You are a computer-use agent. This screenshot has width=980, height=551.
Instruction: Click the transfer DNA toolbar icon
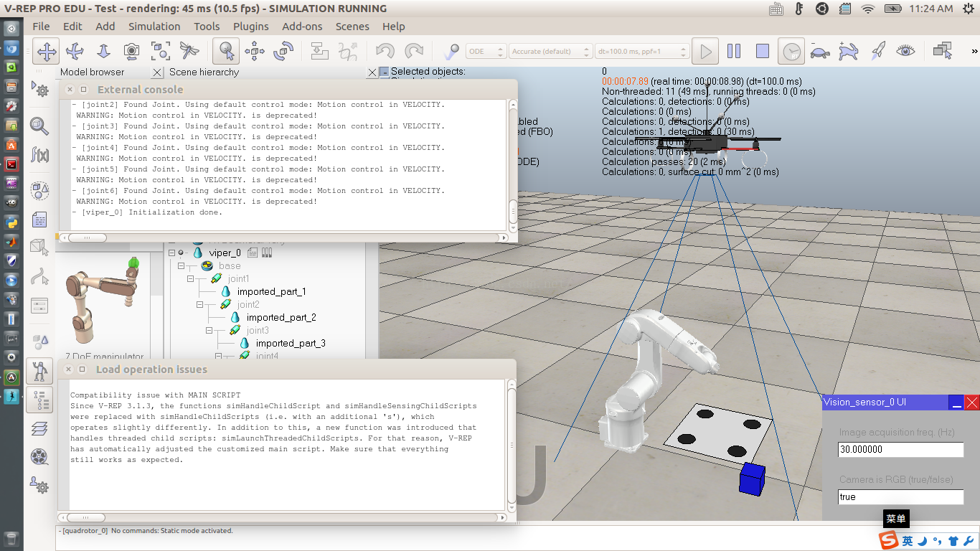348,51
